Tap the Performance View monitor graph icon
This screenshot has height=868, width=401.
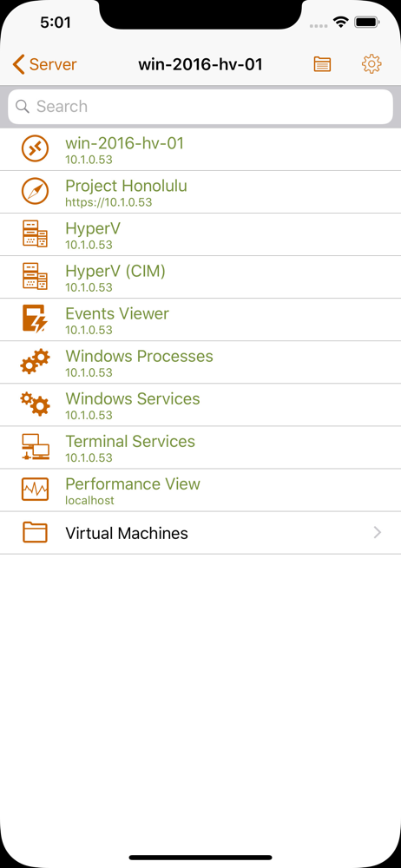35,490
